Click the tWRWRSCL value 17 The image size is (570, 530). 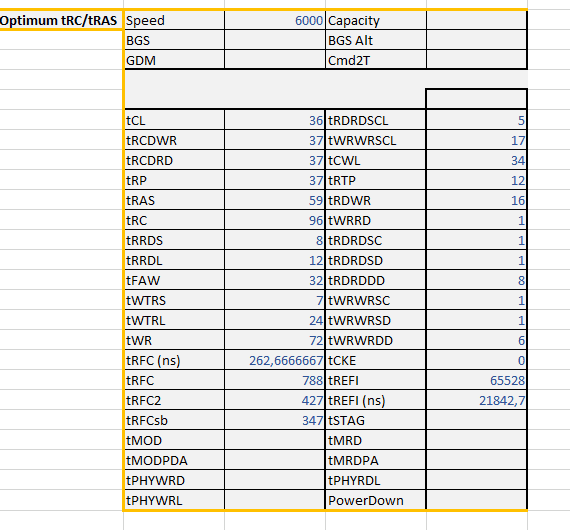[476, 140]
